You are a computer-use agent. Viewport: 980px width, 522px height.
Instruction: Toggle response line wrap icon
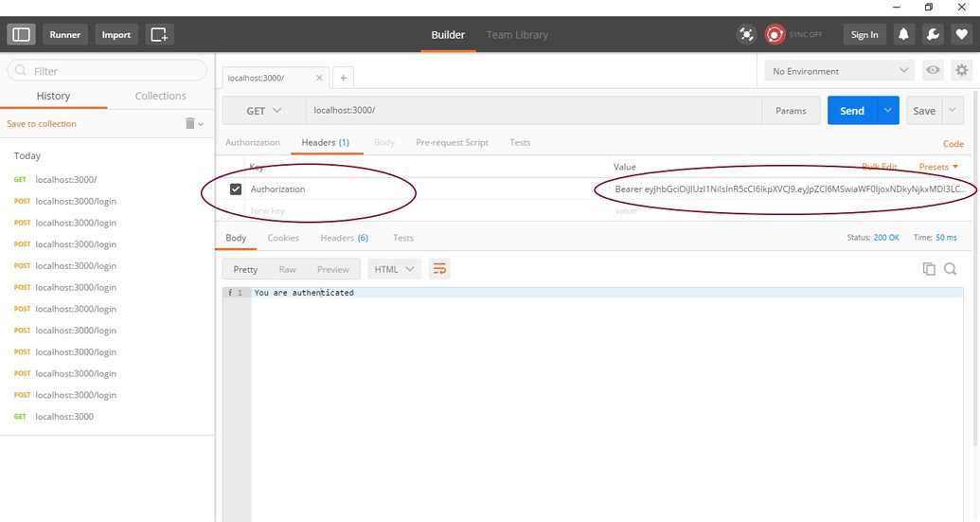pyautogui.click(x=439, y=269)
